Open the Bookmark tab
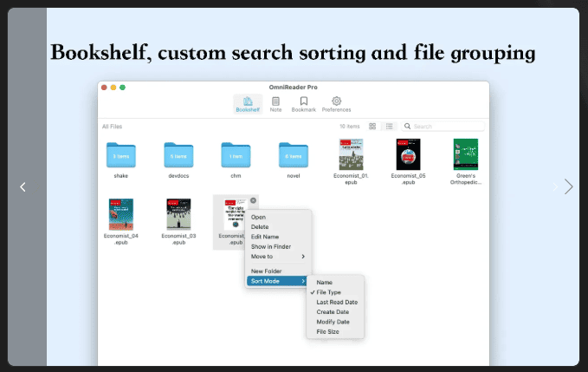 304,104
